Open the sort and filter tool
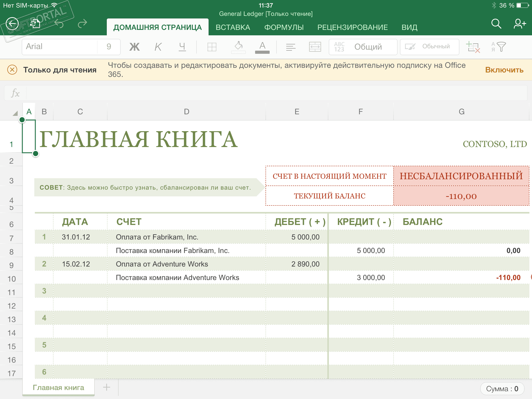The width and height of the screenshot is (532, 399). tap(499, 47)
